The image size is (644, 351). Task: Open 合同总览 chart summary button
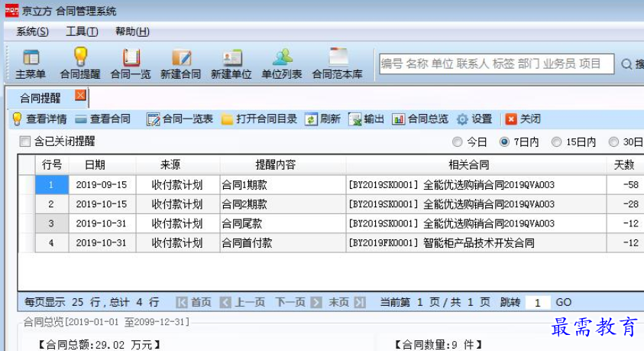pos(419,119)
